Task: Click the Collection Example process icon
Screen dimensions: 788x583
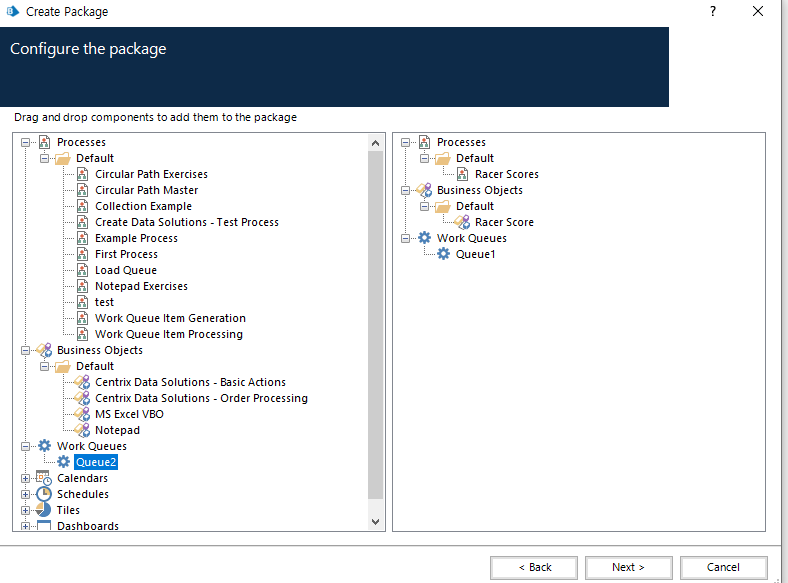Action: 83,207
